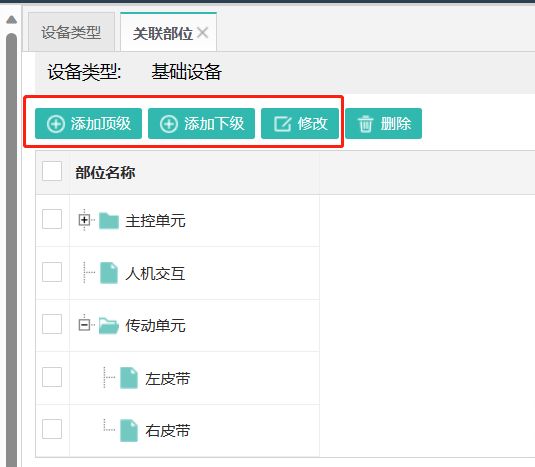Viewport: 535px width, 467px height.
Task: Select the 左皮带 tree item
Action: click(x=168, y=379)
